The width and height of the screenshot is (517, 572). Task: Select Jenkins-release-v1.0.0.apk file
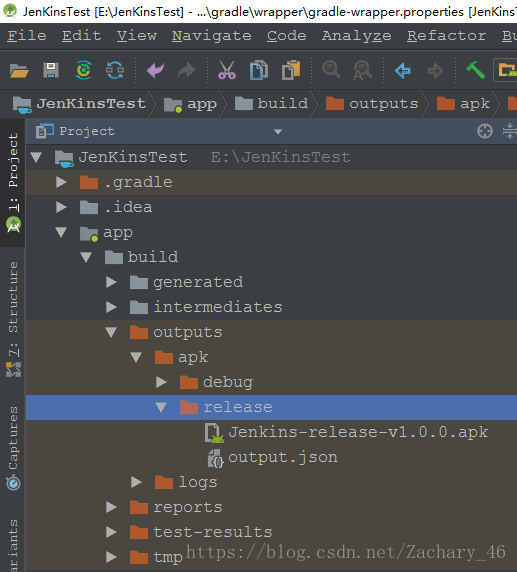(347, 432)
